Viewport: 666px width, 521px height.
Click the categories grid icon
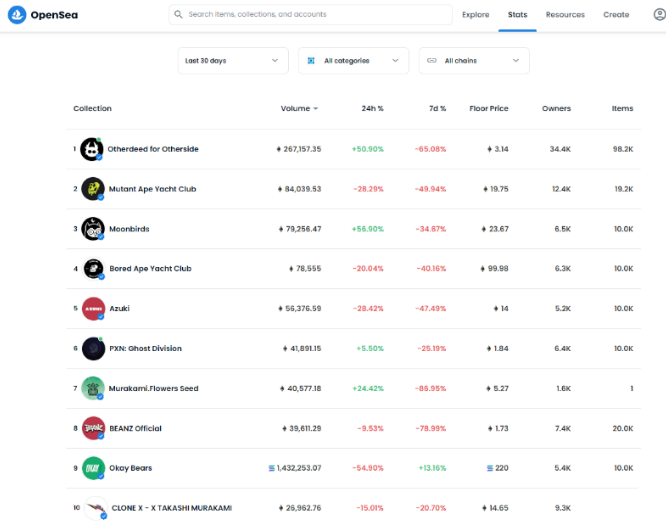[311, 61]
